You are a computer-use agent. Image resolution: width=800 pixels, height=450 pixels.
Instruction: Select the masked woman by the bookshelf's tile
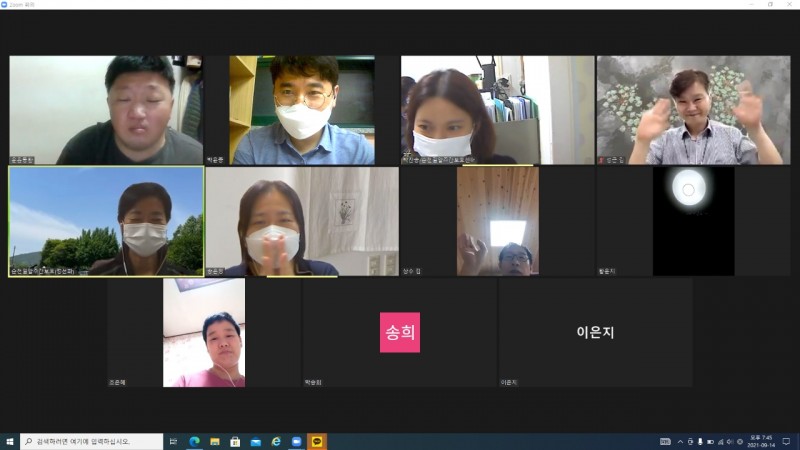[497, 110]
